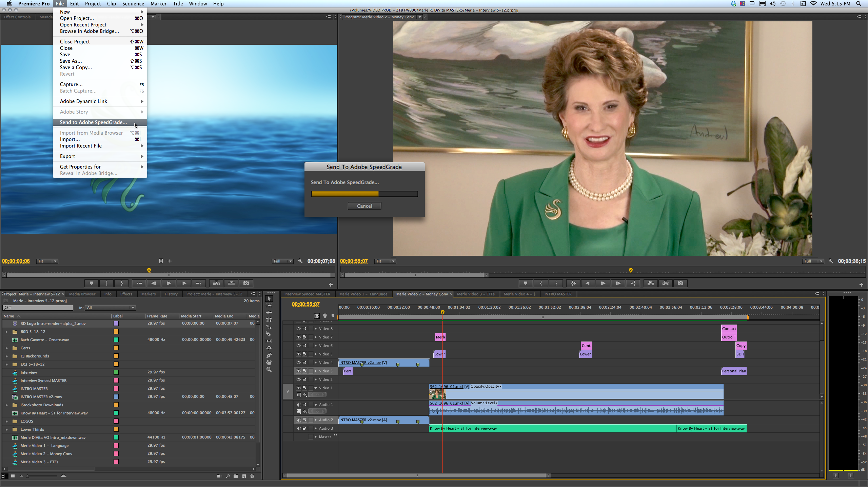Viewport: 868px width, 487px height.
Task: Click Personal Plan clip on Video 3
Action: [734, 371]
